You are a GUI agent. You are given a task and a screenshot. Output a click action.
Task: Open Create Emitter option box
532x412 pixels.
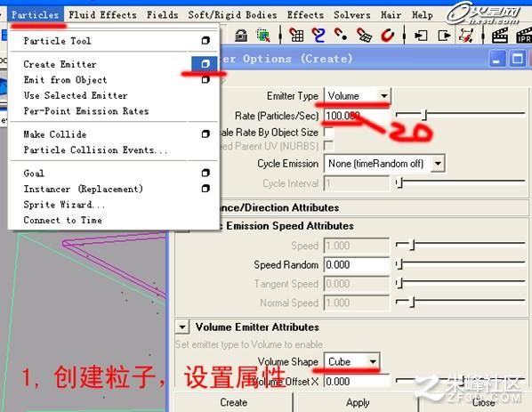(205, 64)
